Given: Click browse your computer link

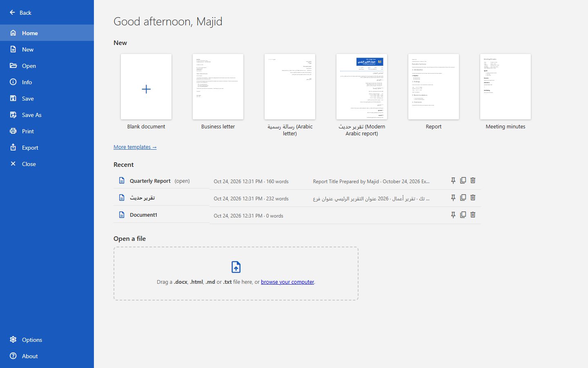Looking at the screenshot, I should click(287, 282).
